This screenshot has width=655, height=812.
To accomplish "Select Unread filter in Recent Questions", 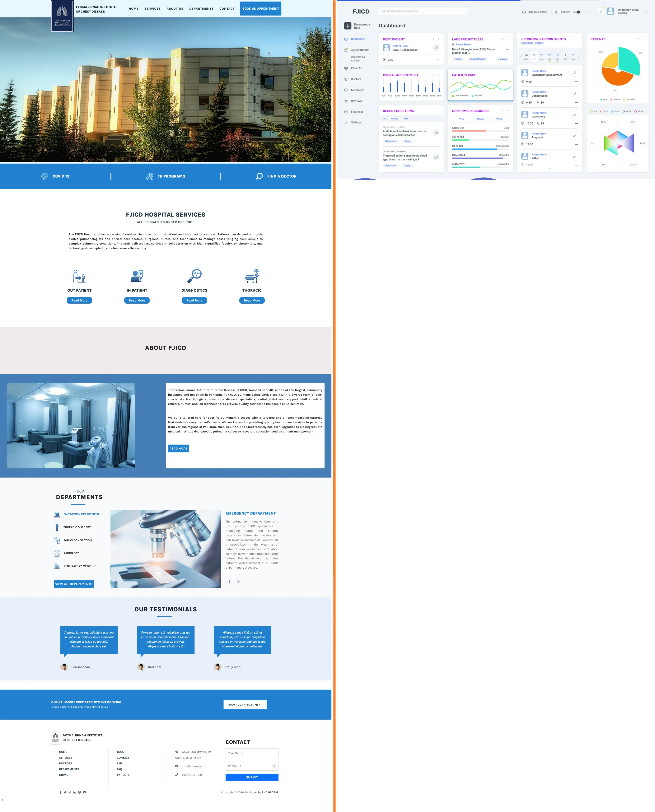I will point(394,119).
